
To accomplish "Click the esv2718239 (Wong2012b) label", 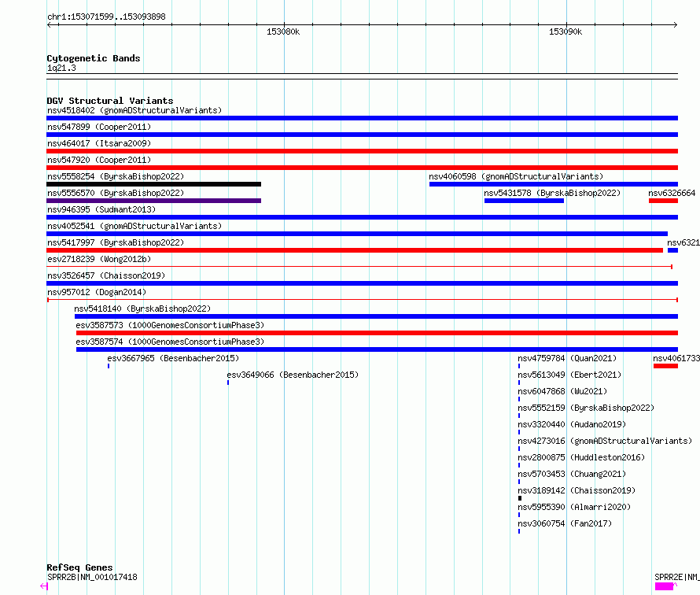I will coord(99,259).
